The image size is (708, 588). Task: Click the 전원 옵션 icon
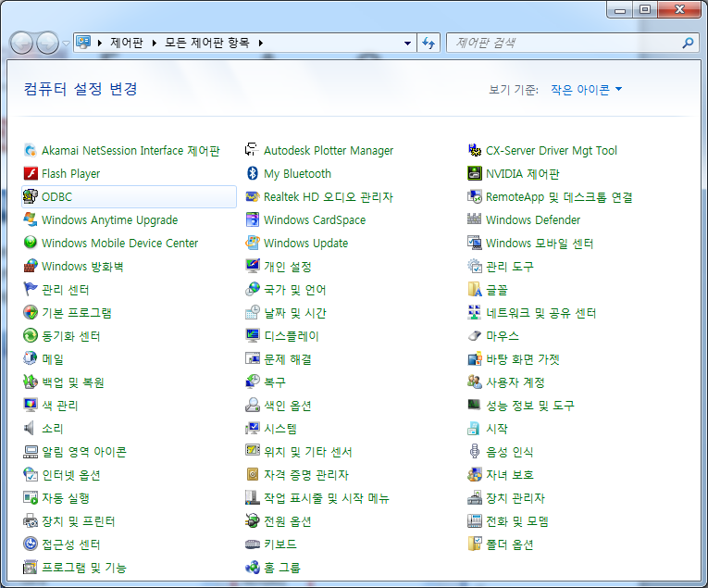tap(253, 520)
